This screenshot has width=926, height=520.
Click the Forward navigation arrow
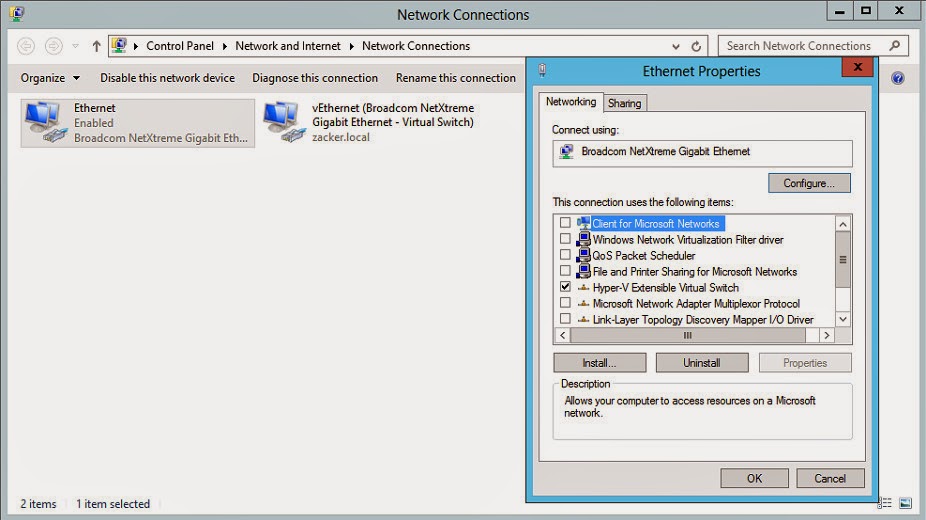(x=54, y=46)
